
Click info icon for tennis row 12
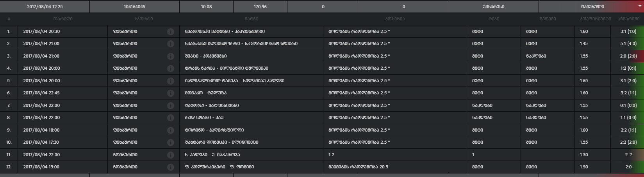coord(171,167)
